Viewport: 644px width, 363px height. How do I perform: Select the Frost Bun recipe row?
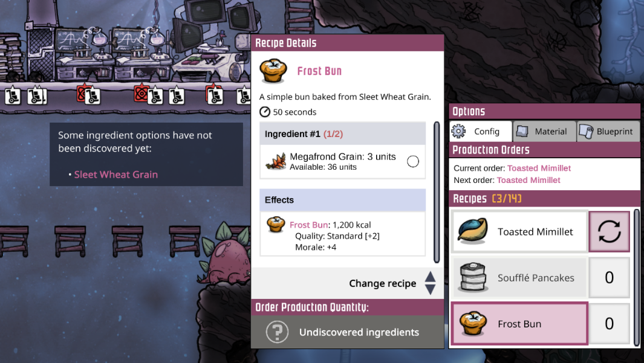pyautogui.click(x=519, y=324)
